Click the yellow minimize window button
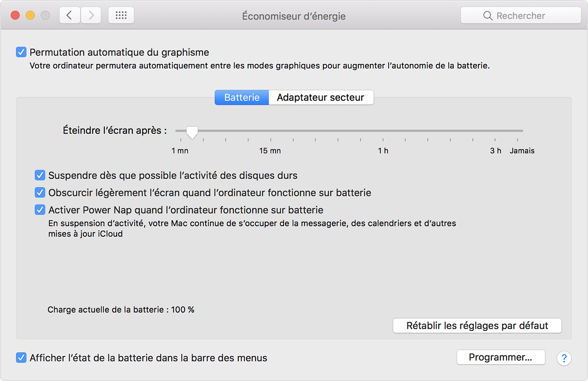588x381 pixels. (30, 16)
